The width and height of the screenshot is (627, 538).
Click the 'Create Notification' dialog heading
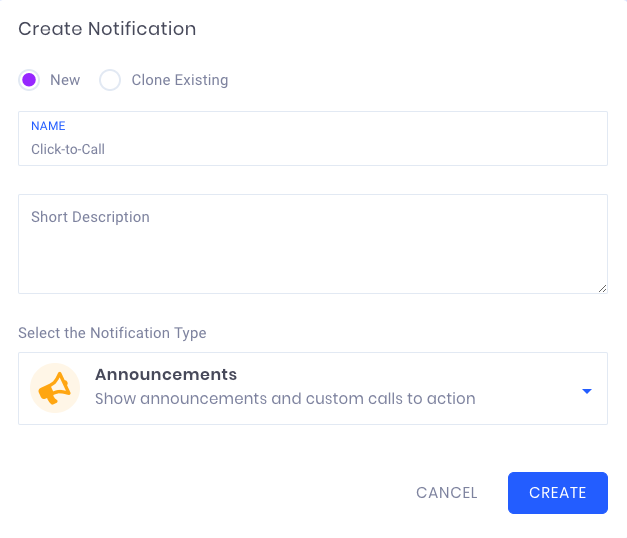pyautogui.click(x=107, y=29)
